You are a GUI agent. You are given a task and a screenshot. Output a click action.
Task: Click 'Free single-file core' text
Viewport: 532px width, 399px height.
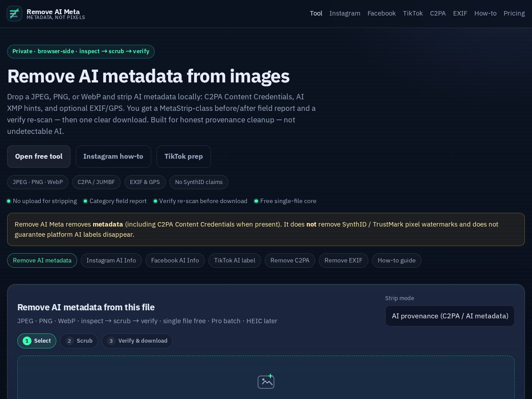288,201
